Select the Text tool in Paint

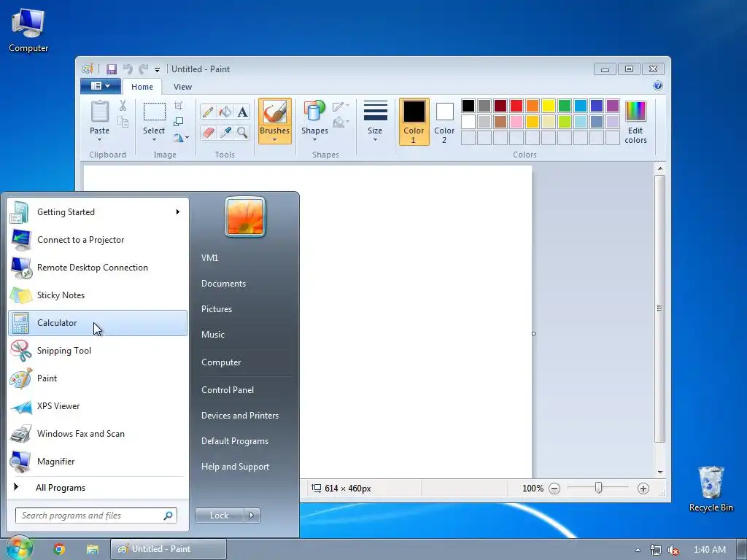pyautogui.click(x=242, y=112)
